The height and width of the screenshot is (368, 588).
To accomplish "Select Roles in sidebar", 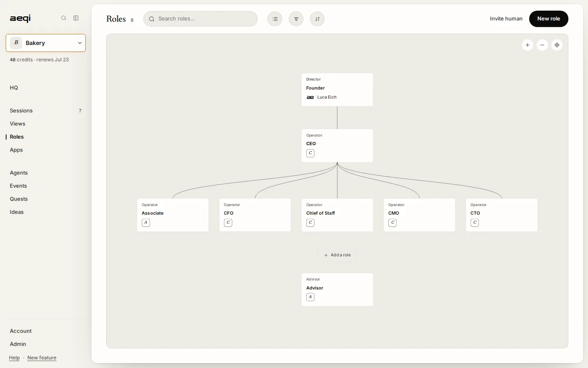I will 17,137.
